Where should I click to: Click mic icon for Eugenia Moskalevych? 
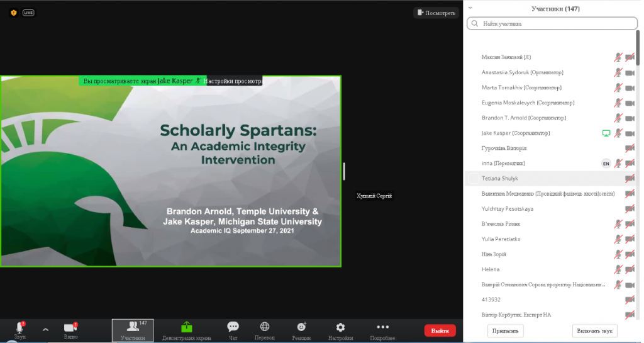click(x=618, y=103)
